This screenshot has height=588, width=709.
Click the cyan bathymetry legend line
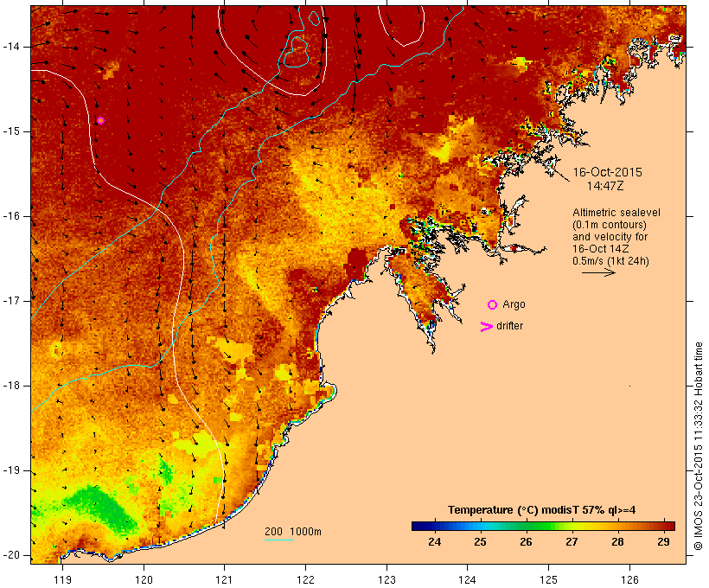279,540
